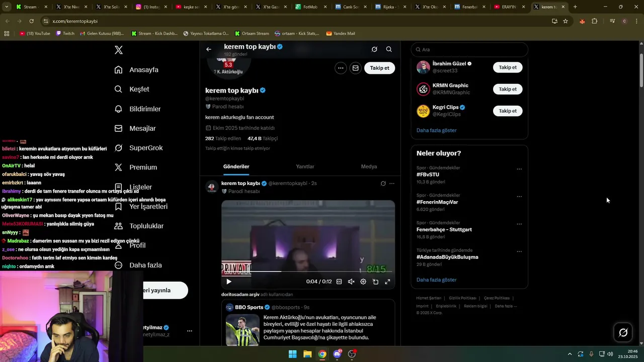Open the 47,4 B Takipçi list
Viewport: 644px width, 362px height.
tap(263, 138)
